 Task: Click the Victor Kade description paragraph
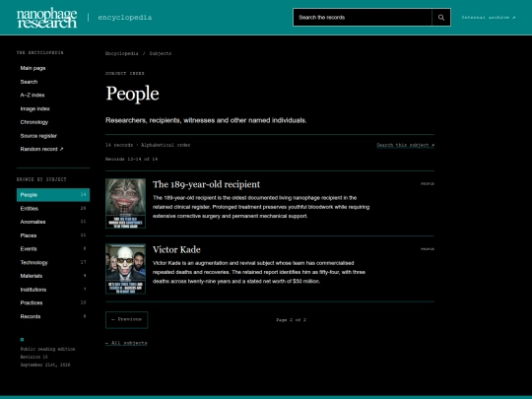[x=259, y=272]
